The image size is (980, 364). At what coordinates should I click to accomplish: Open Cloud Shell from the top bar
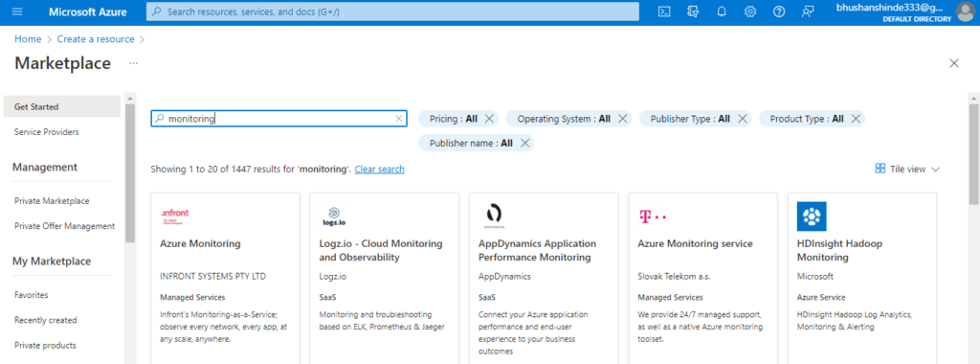(665, 11)
